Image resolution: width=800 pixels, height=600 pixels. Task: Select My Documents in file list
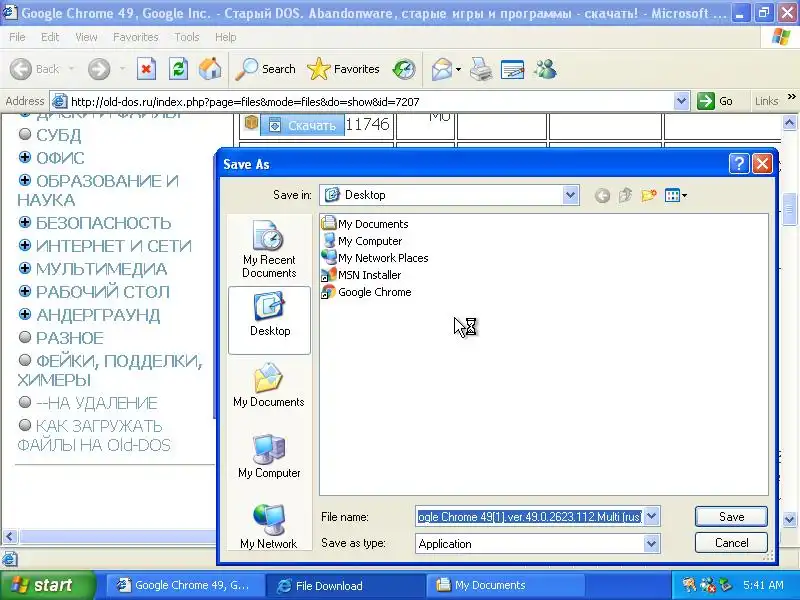click(x=365, y=224)
